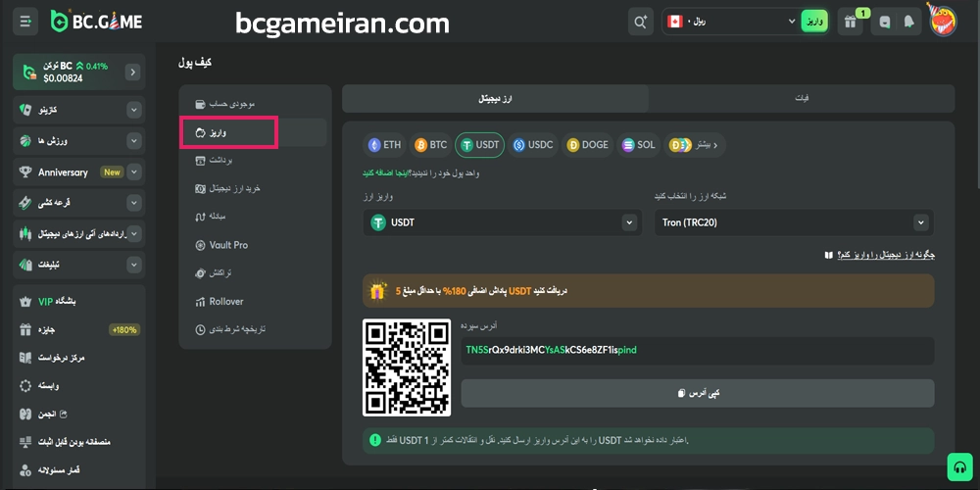Show more coins via بیشتر chip
Image resolution: width=980 pixels, height=490 pixels.
tap(695, 145)
